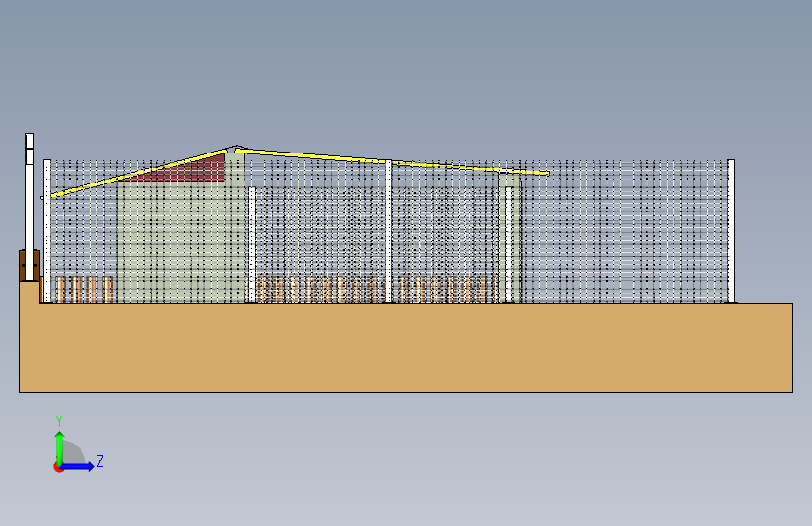Select the tall white pole at left
812x526 pixels.
30,207
